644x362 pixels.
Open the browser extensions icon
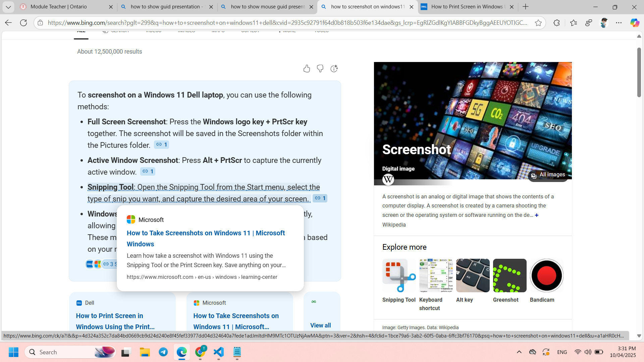click(556, 23)
